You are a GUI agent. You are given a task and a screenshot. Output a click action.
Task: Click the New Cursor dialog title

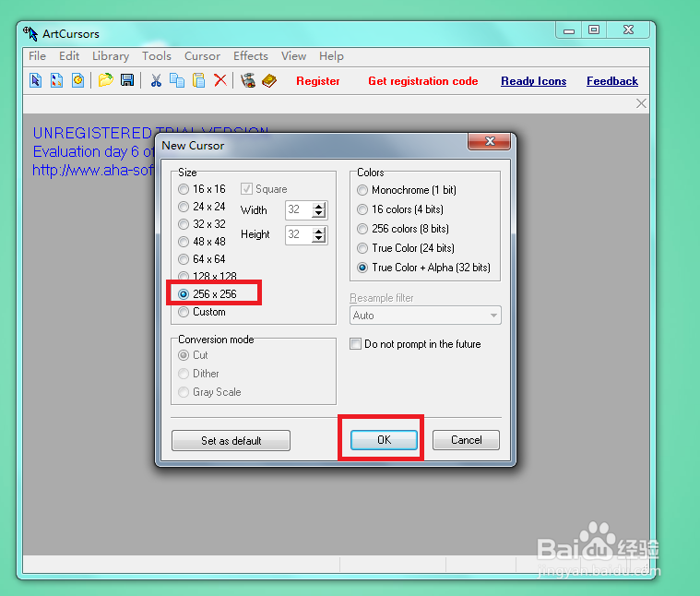193,146
